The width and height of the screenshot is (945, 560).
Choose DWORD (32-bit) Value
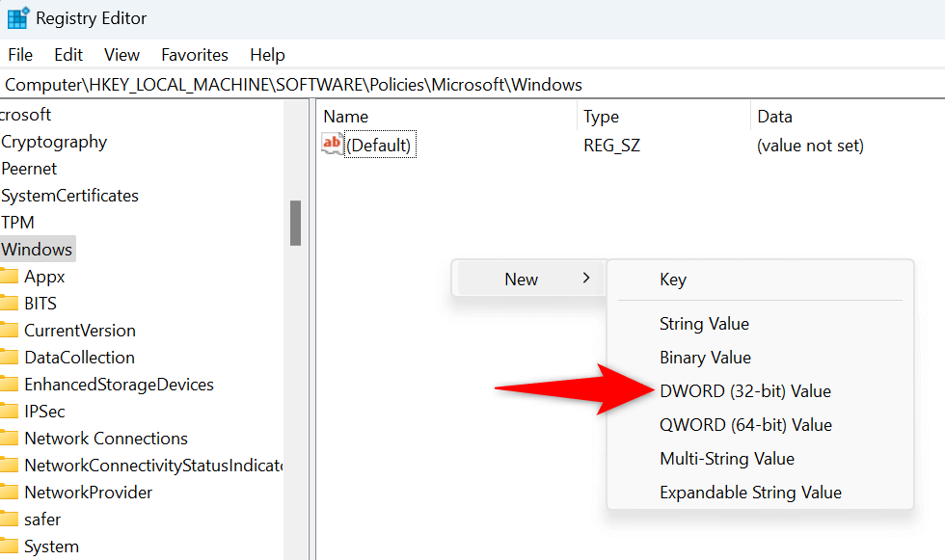click(744, 391)
